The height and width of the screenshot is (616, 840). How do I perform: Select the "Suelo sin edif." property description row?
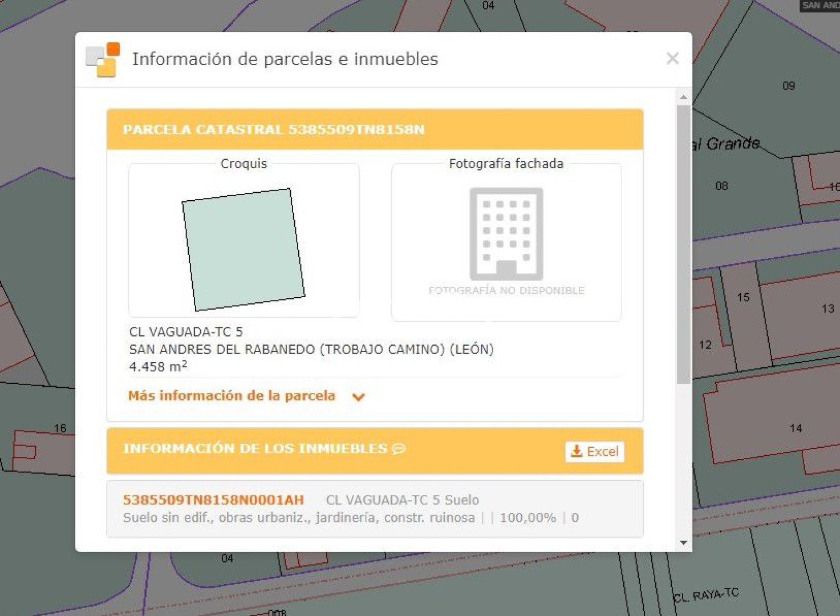[299, 517]
